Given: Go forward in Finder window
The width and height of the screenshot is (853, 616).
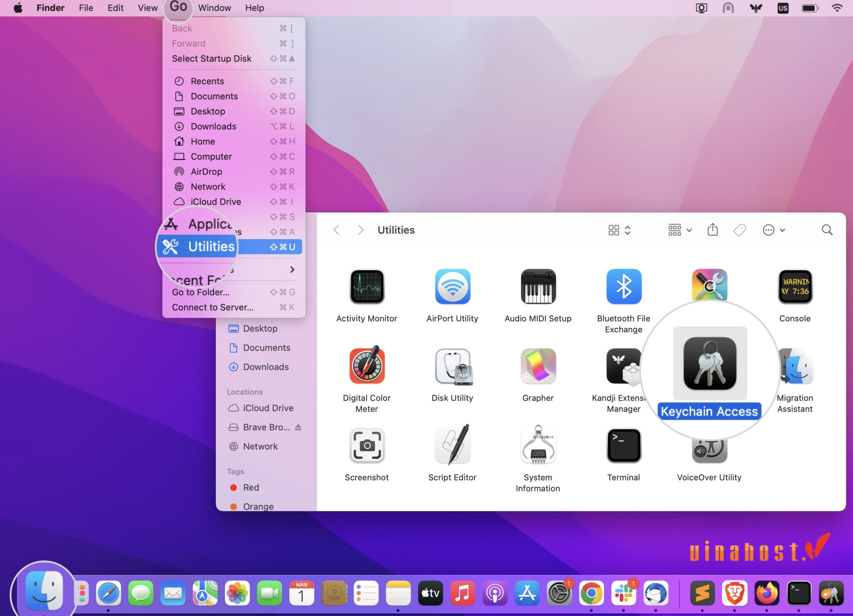Looking at the screenshot, I should click(x=361, y=230).
